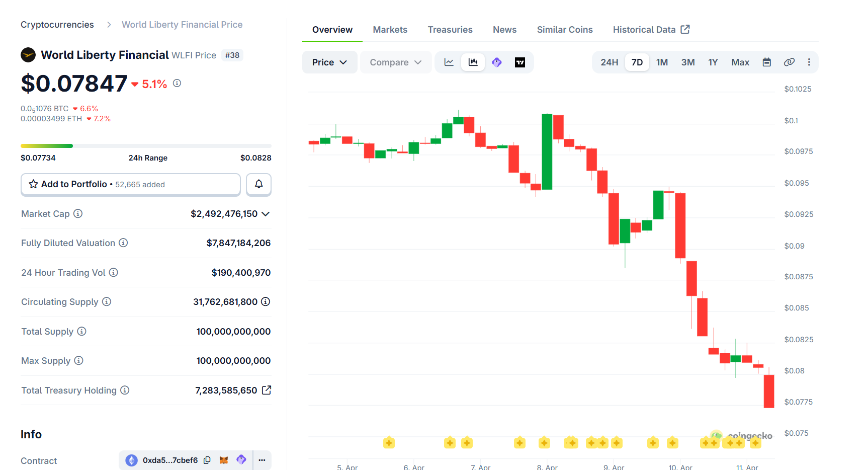
Task: Open the Price dropdown
Action: [329, 62]
